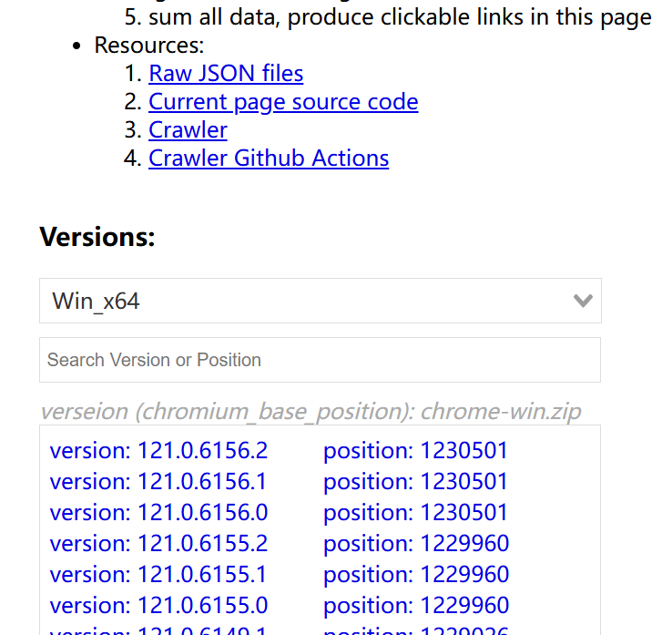Screen dimensions: 672x635
Task: Select version 121.0.6156.1
Action: tap(158, 482)
